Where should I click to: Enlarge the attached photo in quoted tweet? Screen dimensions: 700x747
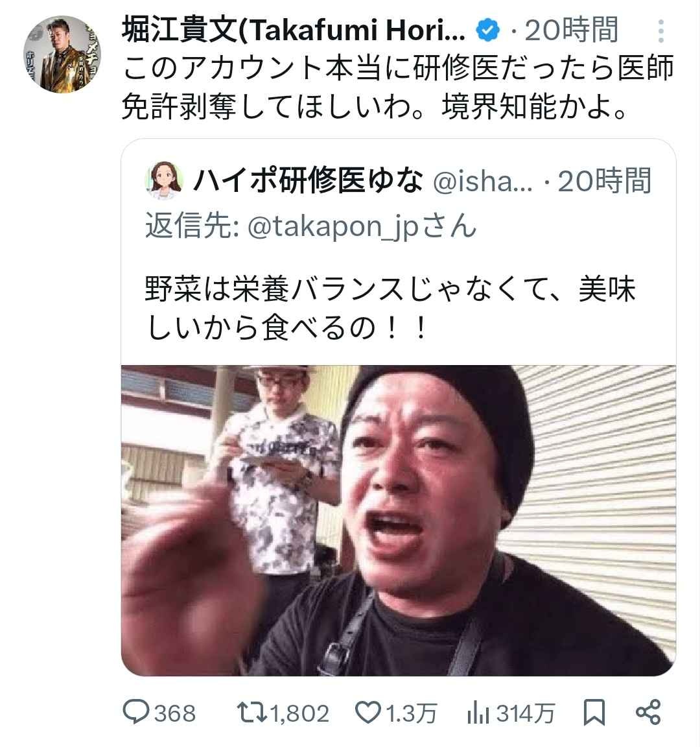pyautogui.click(x=399, y=520)
